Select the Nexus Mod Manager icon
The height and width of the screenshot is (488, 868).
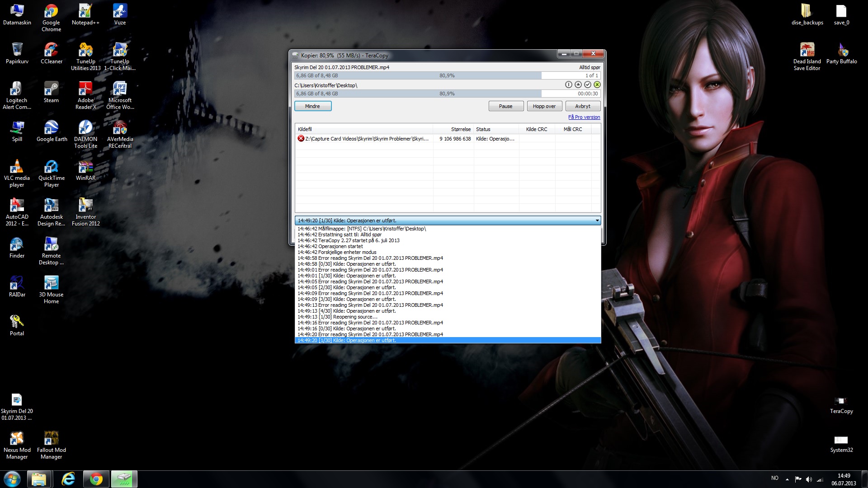click(x=17, y=446)
